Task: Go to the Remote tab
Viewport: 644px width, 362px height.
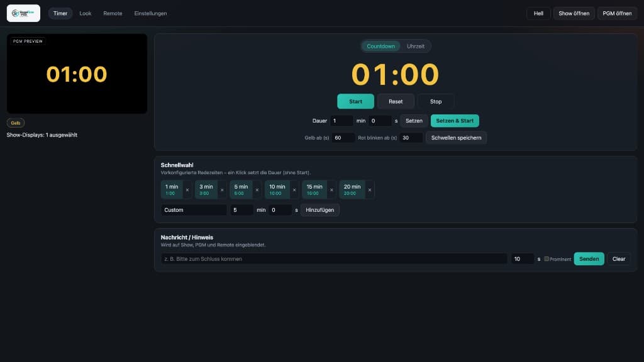Action: (x=113, y=13)
